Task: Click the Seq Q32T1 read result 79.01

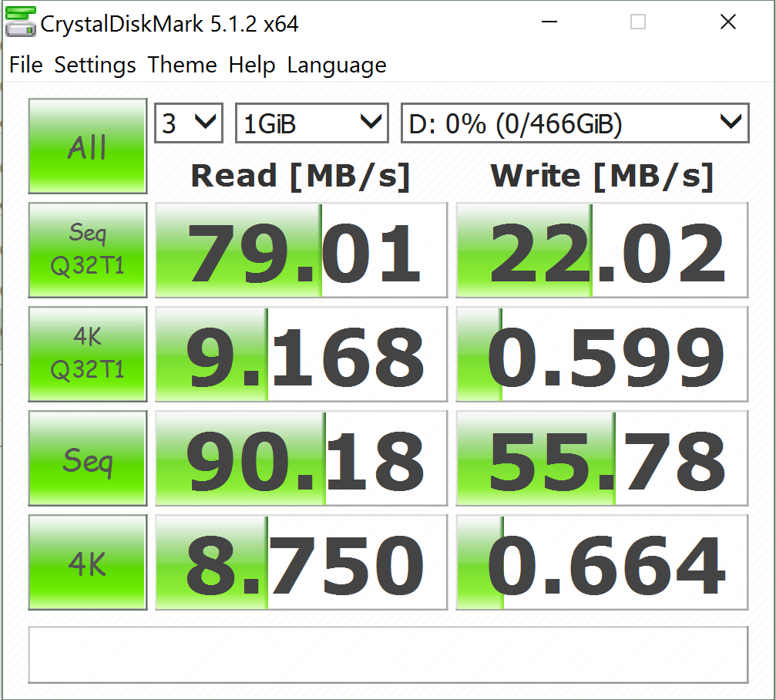Action: (301, 250)
